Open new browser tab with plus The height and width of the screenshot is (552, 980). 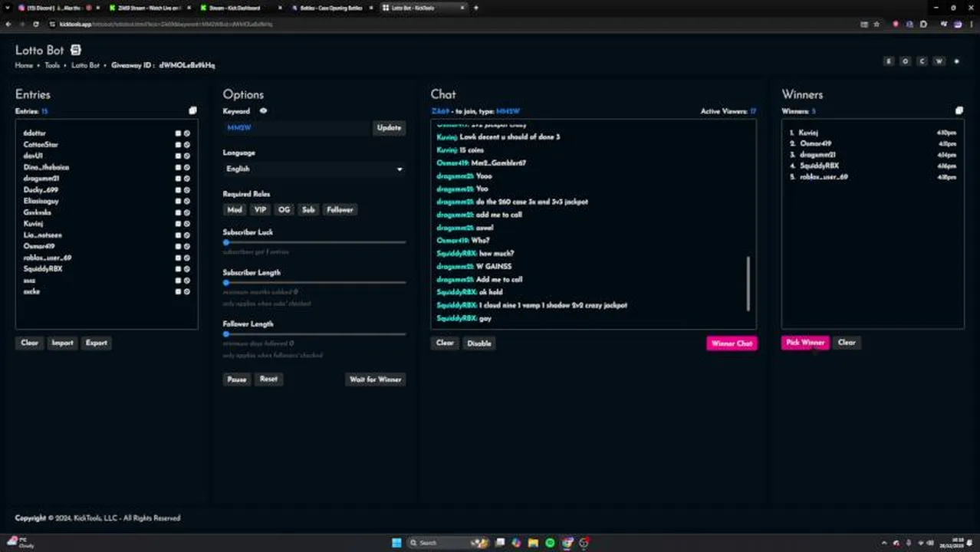tap(476, 8)
